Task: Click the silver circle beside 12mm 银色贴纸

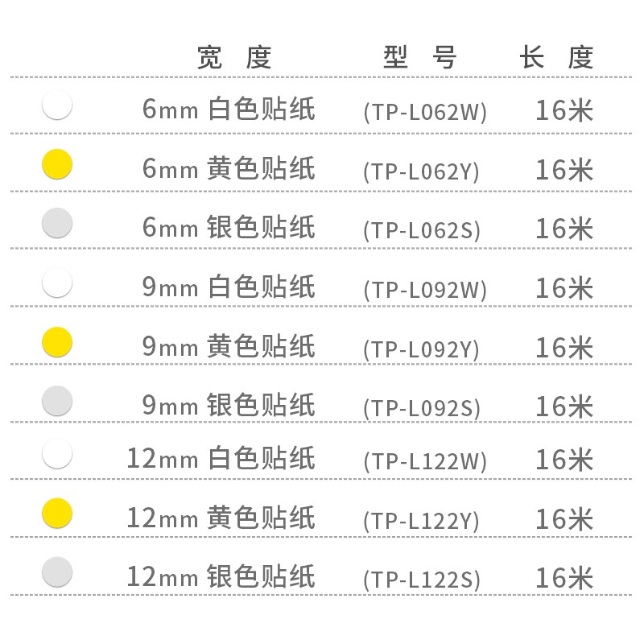Action: pos(57,572)
